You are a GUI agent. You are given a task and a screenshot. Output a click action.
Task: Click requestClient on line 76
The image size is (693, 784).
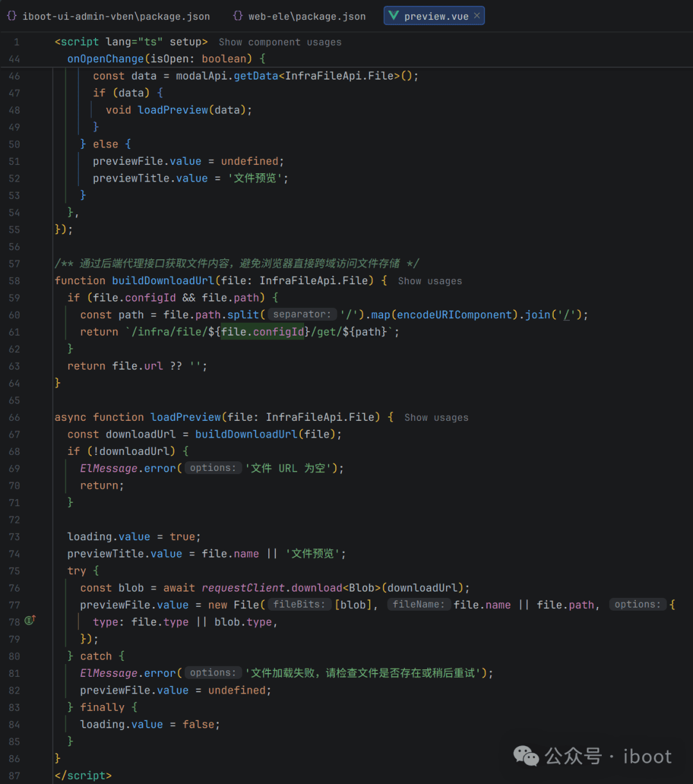tap(243, 588)
